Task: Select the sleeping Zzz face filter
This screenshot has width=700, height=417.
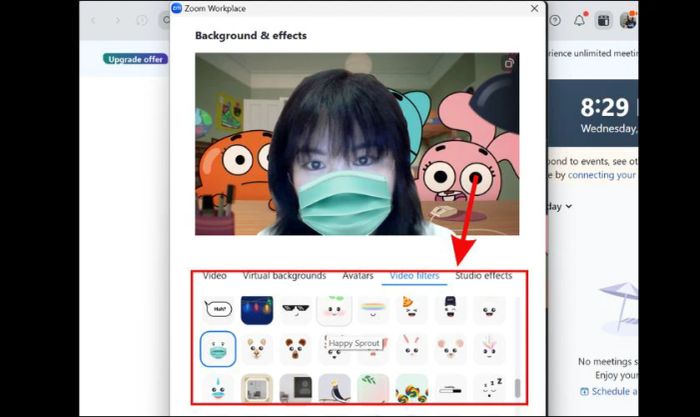Action: tap(489, 386)
